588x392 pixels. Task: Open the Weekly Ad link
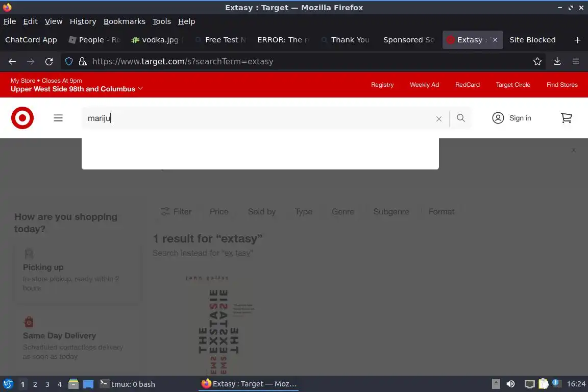(x=424, y=85)
